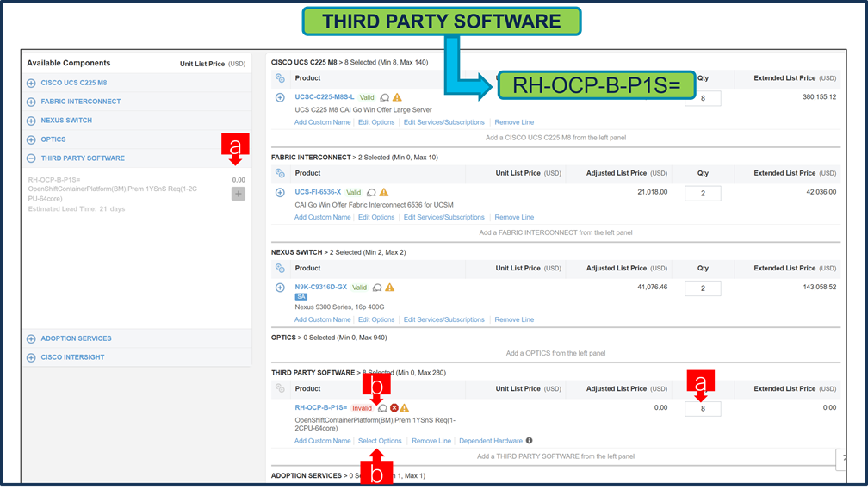Remove Line for UCS-FI-6536-X
868x502 pixels.
point(514,217)
